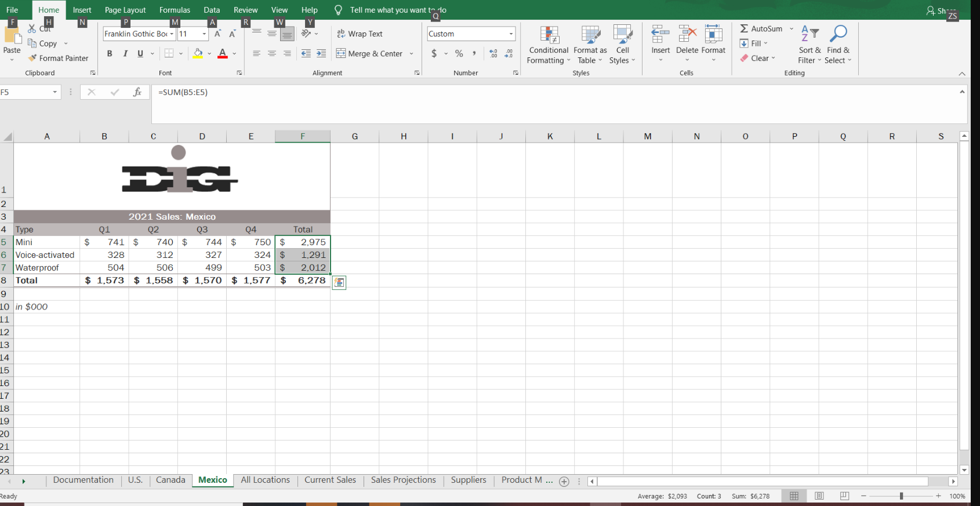Add a new sheet
Viewport: 980px width, 506px height.
(564, 481)
